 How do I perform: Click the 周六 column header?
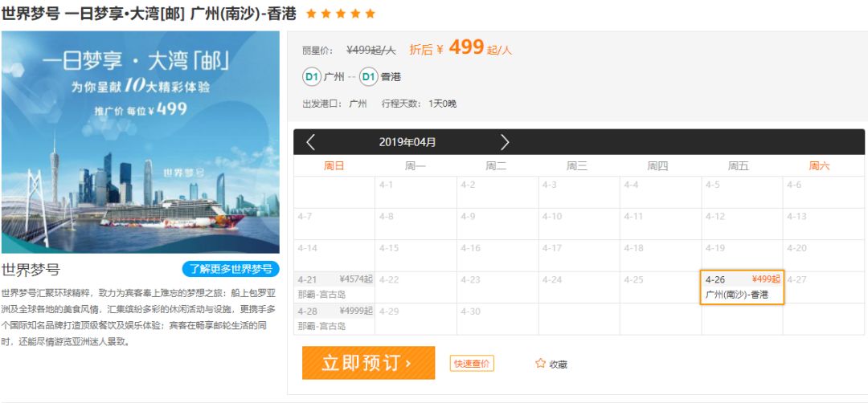pos(819,166)
